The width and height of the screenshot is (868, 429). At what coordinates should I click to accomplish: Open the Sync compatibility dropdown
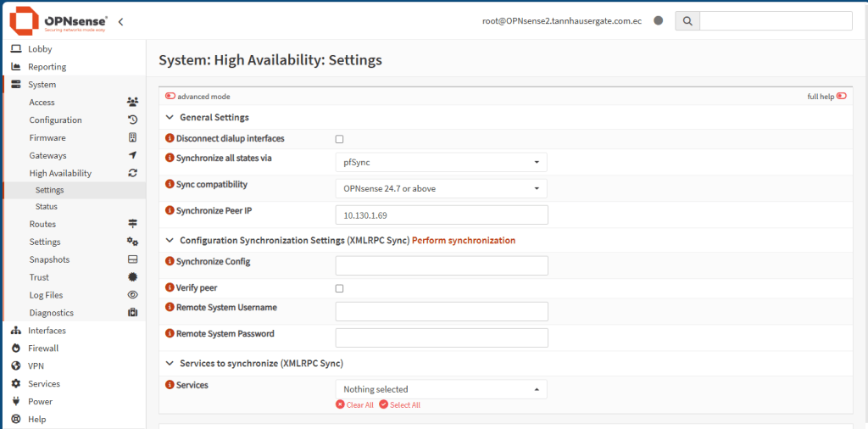(x=441, y=188)
